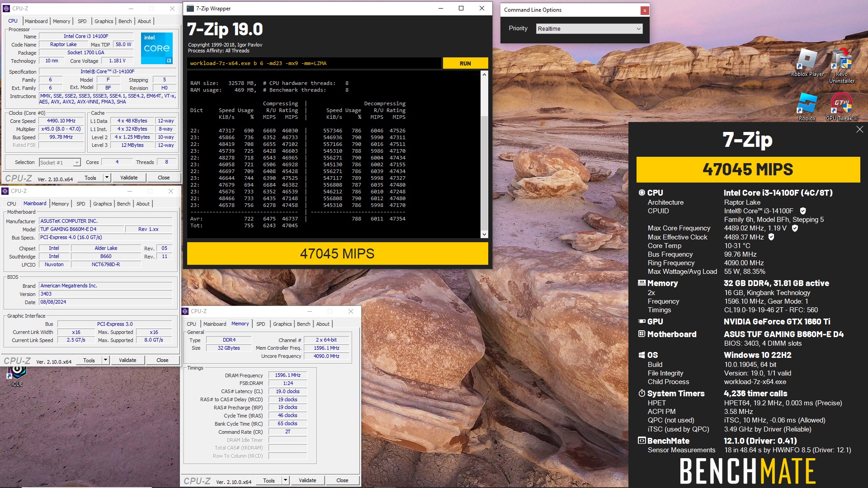Click the 7-Zip Wrapper title bar icon
Image resolution: width=868 pixels, height=488 pixels.
pos(190,8)
